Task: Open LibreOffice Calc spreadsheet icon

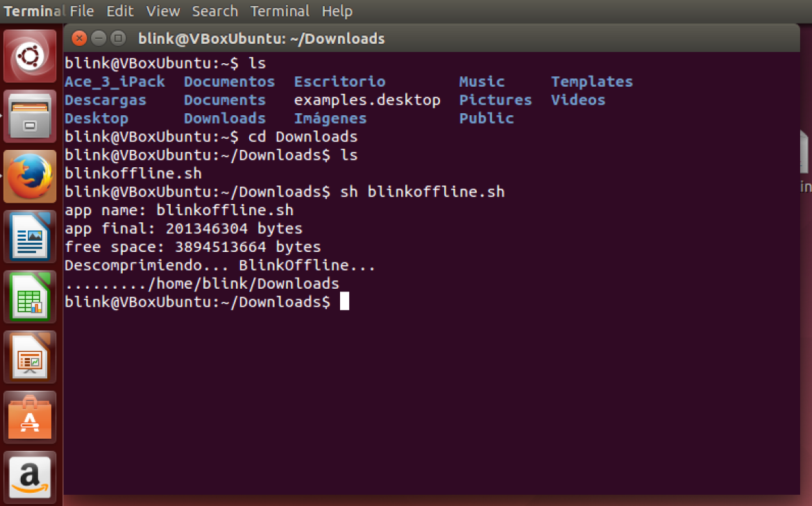Action: pyautogui.click(x=30, y=296)
